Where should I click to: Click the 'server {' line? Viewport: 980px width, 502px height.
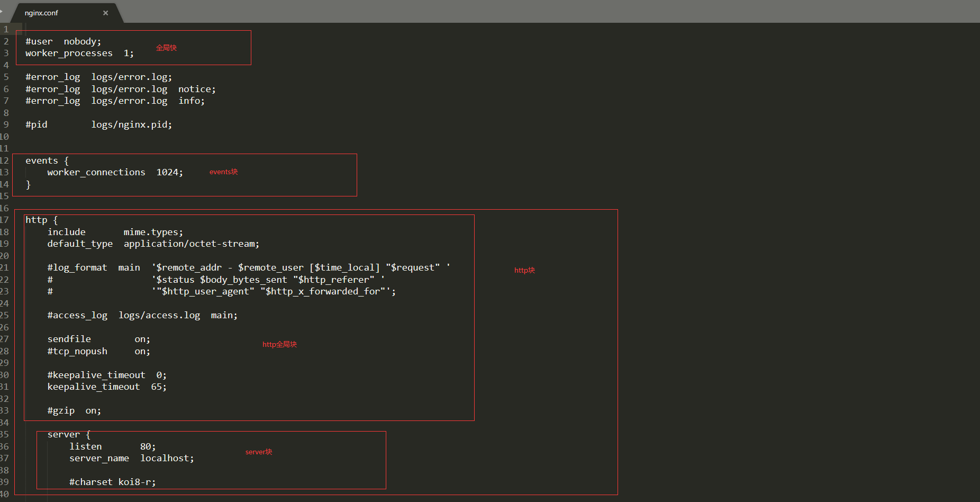click(69, 435)
